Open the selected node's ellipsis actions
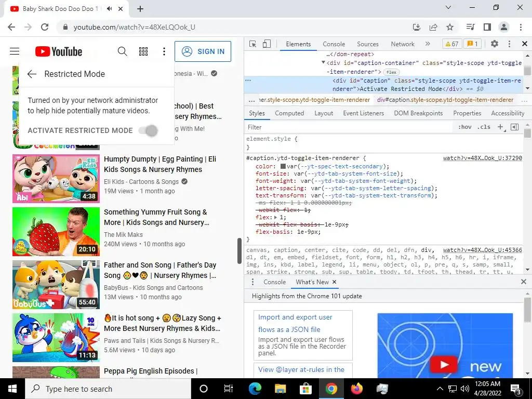Viewport: 532px width, 399px height. pos(248,81)
